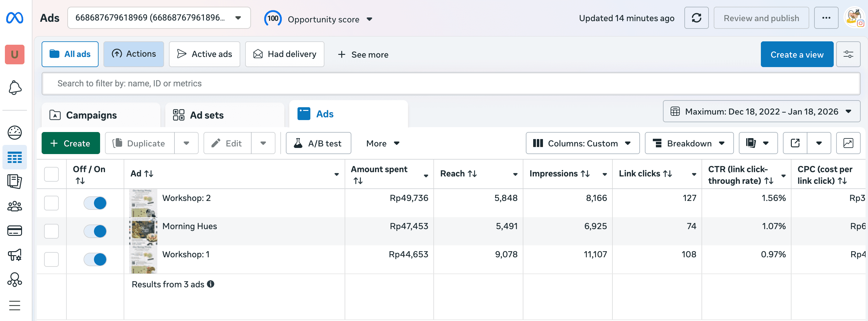Open the charts view icon
Viewport: 868px width, 321px height.
848,143
